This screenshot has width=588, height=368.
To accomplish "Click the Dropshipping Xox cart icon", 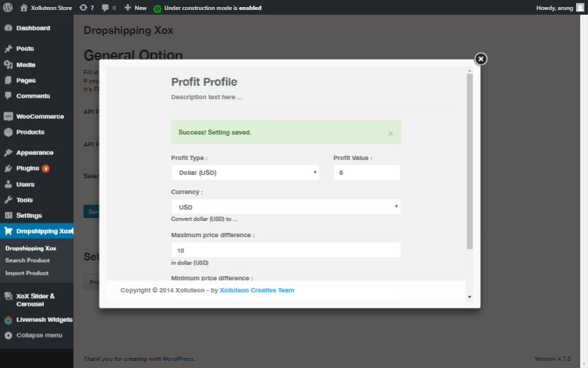I will pyautogui.click(x=8, y=231).
